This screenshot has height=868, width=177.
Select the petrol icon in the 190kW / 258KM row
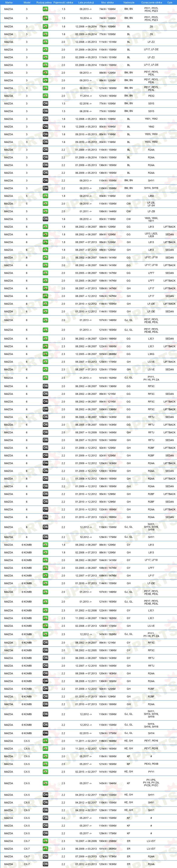click(45, 841)
